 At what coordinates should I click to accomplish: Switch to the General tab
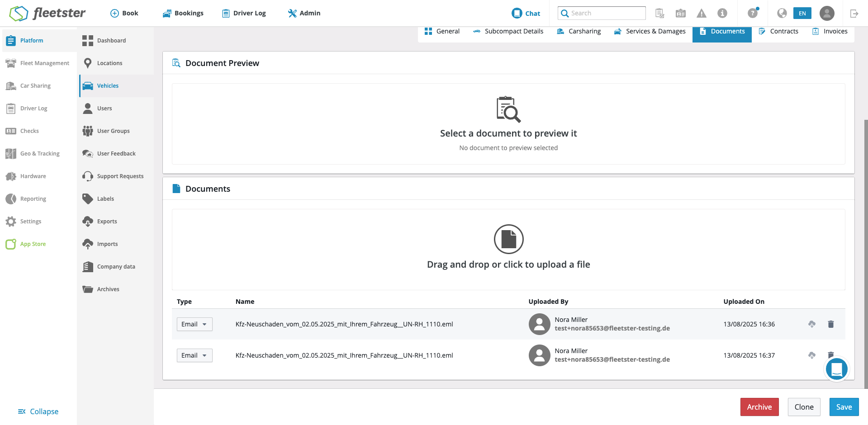[x=442, y=32]
